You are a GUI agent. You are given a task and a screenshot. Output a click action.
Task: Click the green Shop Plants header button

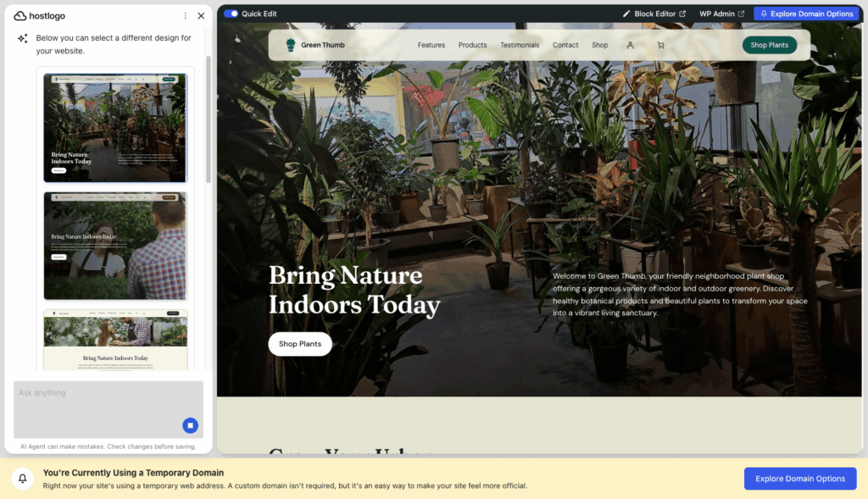pyautogui.click(x=770, y=46)
